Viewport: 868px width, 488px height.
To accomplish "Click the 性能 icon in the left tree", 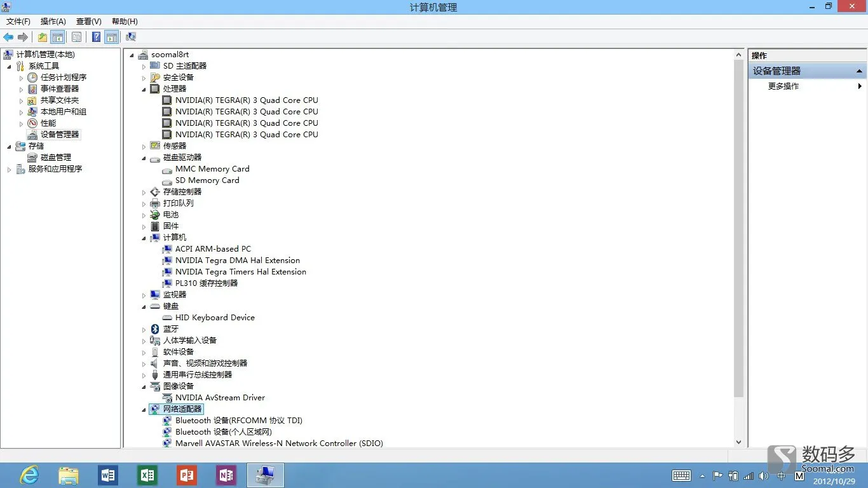I will tap(32, 123).
